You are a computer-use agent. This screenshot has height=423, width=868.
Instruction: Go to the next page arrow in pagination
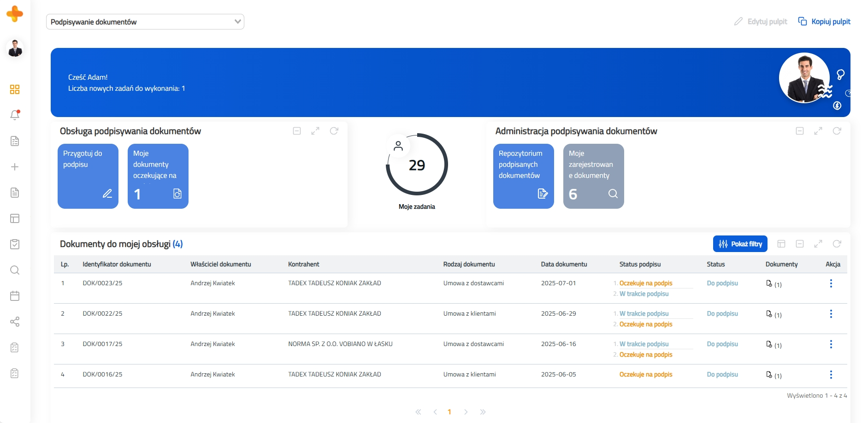tap(466, 412)
